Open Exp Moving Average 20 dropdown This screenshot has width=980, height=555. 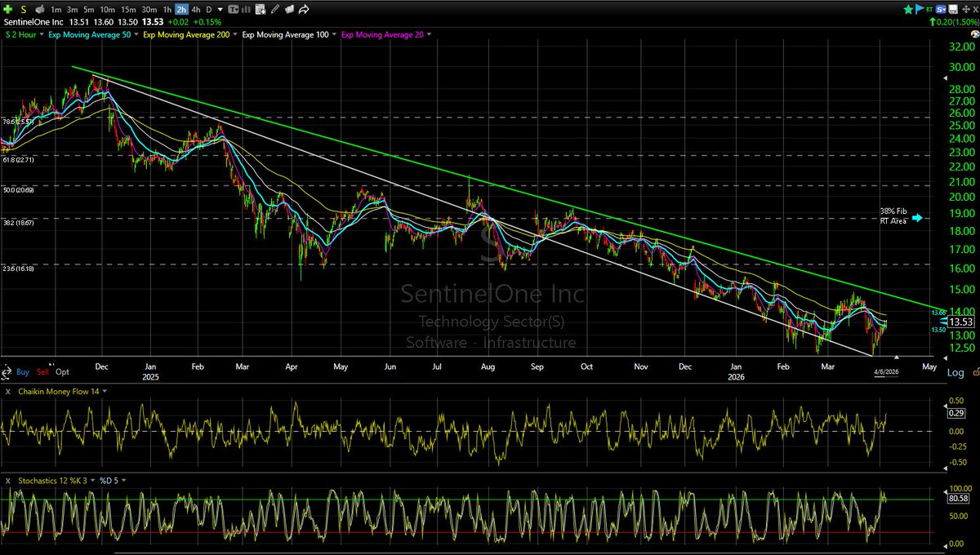429,35
